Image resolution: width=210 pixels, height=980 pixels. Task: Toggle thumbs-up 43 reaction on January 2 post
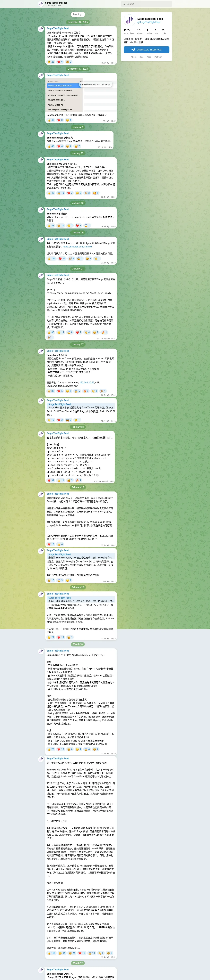click(51, 146)
